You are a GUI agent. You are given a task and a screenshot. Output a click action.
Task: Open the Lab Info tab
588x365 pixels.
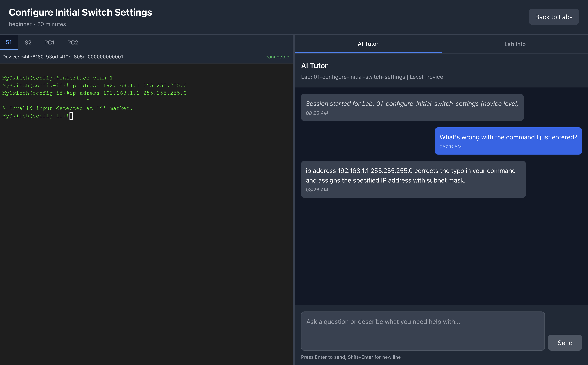(x=515, y=44)
